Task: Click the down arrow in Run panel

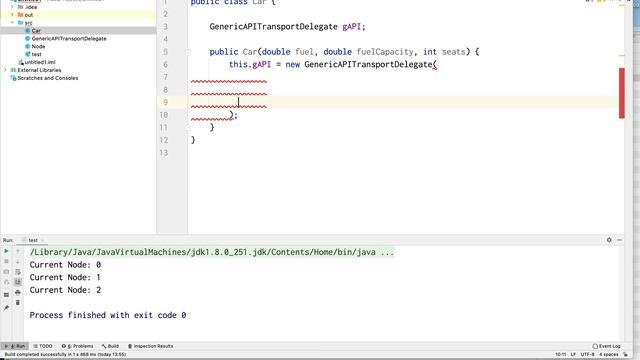Action: click(18, 261)
